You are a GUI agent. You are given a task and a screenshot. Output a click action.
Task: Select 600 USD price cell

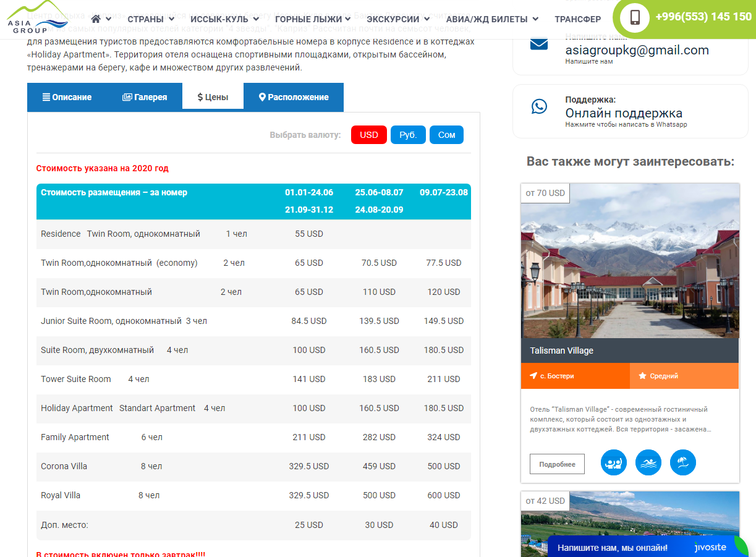[x=444, y=495]
